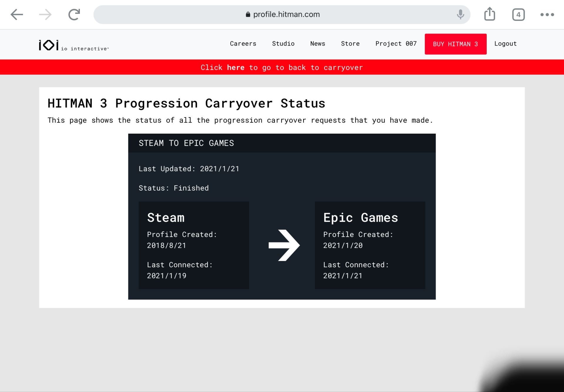This screenshot has height=392, width=564.
Task: Click the share/export icon in toolbar
Action: pos(489,14)
